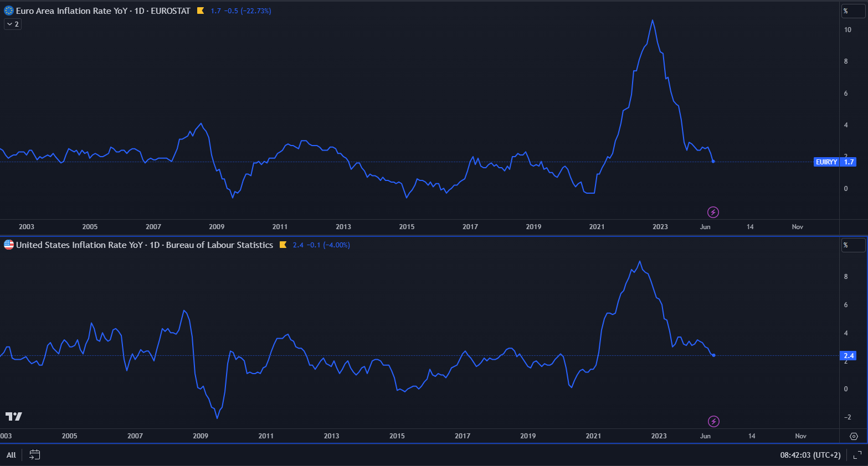Click the Euro Area flag symbol icon
The height and width of the screenshot is (466, 868).
9,11
